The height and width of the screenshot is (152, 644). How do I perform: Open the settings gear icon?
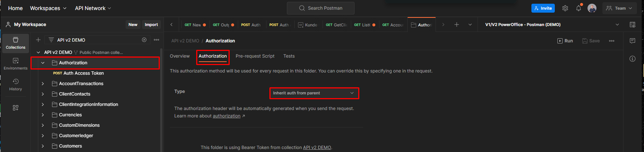pos(565,8)
